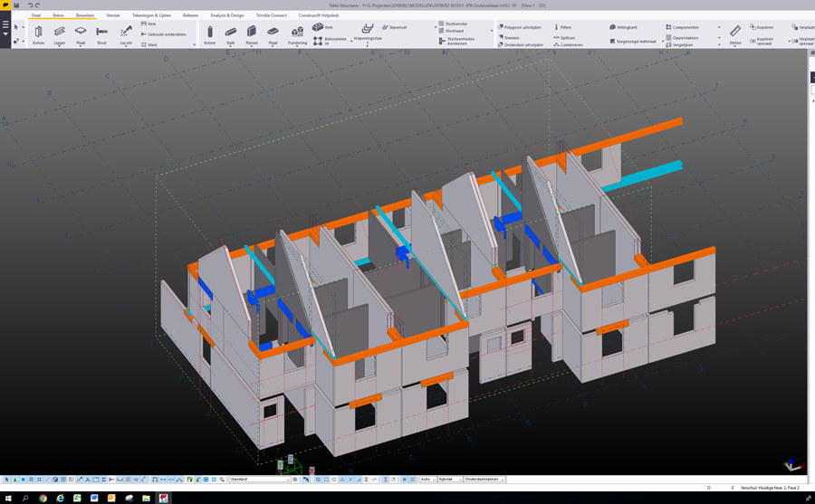This screenshot has width=815, height=504.
Task: Click Oppervlakken
Action: (682, 37)
